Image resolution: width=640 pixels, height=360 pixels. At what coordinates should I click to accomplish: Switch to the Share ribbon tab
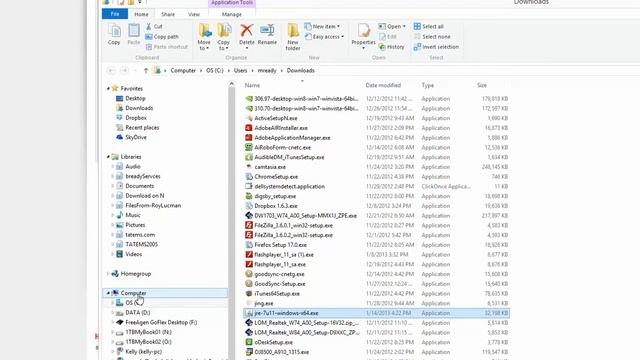[x=168, y=14]
